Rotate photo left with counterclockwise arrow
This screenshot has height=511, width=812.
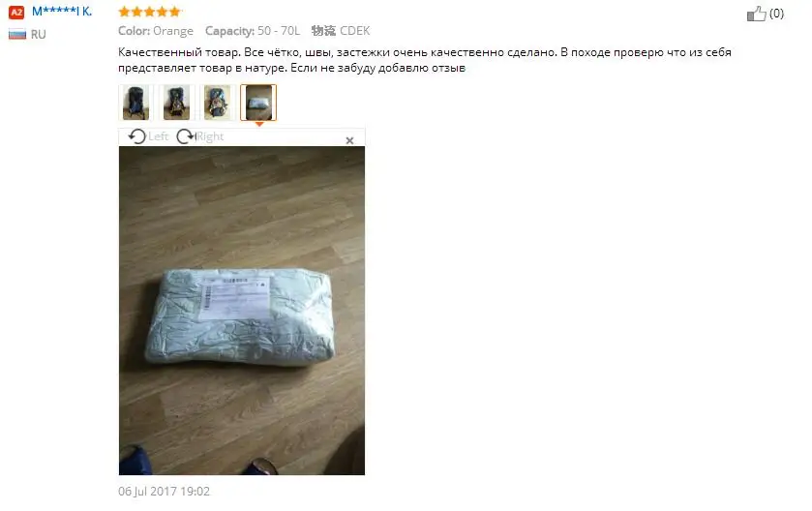(x=137, y=136)
